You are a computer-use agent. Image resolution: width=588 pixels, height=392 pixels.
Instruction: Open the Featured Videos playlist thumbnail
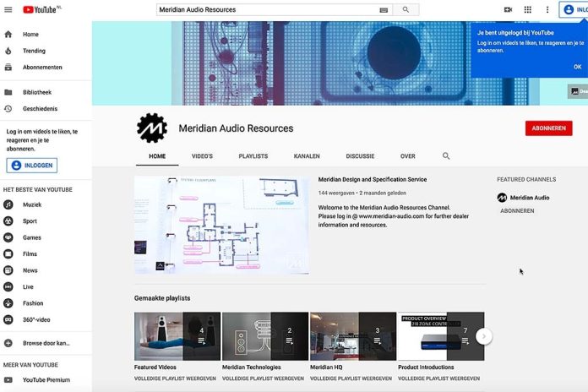tap(177, 336)
